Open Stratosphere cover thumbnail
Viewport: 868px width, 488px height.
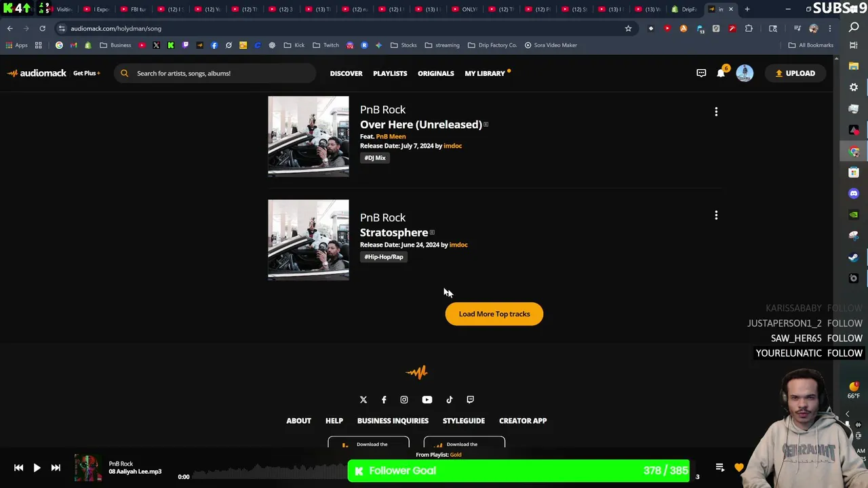pyautogui.click(x=309, y=240)
